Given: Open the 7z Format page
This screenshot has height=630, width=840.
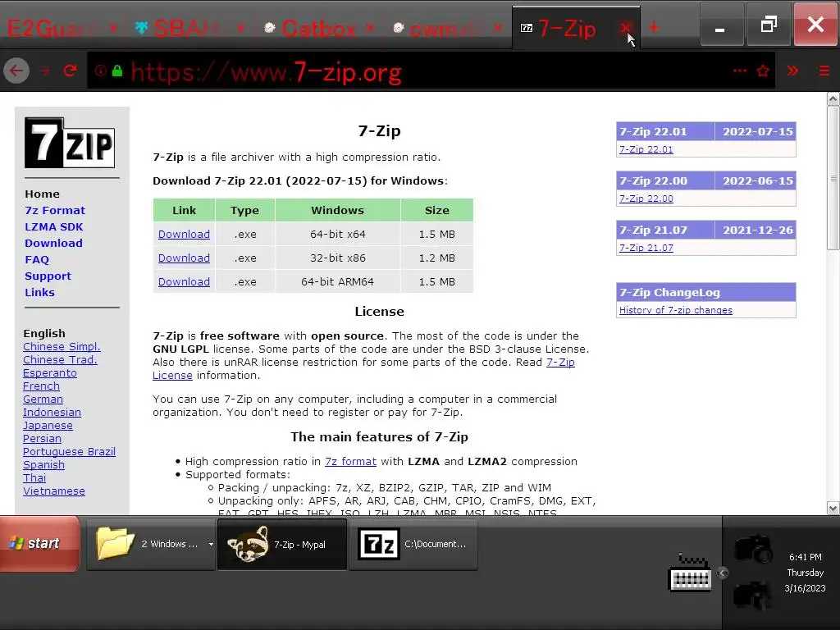Looking at the screenshot, I should 55,211.
